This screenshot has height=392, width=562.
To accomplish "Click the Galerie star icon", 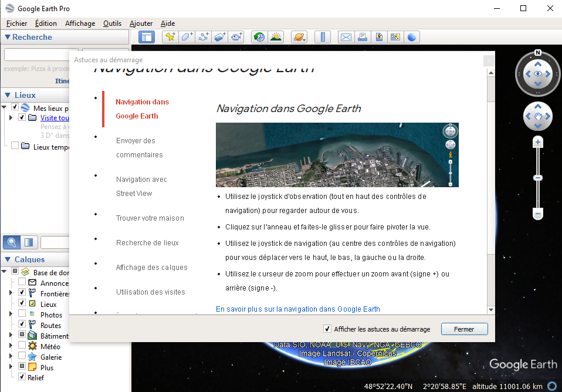I will pyautogui.click(x=32, y=356).
